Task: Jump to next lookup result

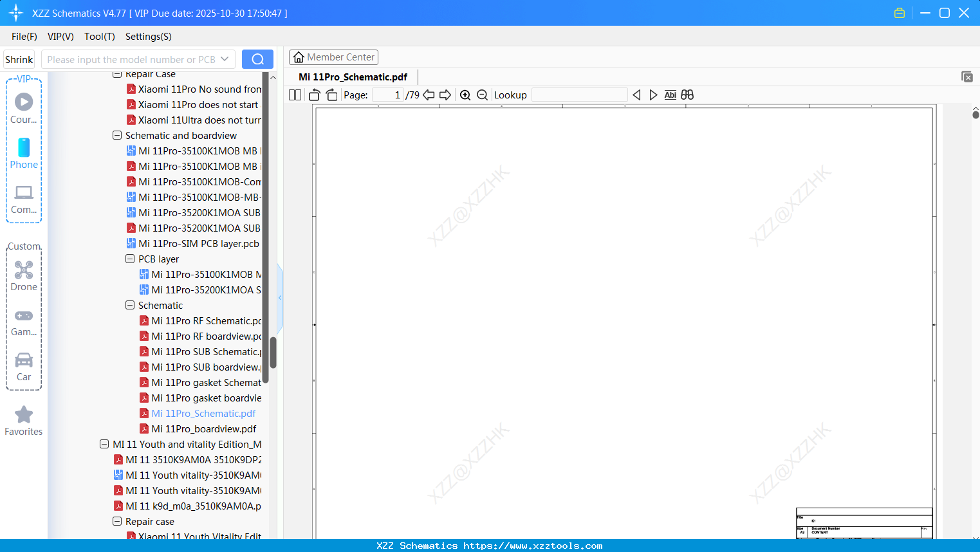Action: pos(653,95)
